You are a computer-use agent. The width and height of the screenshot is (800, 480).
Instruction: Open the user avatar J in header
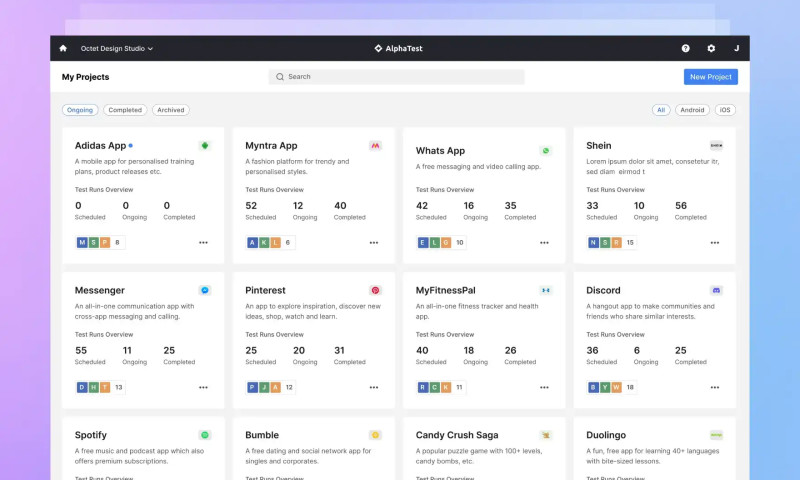[737, 48]
